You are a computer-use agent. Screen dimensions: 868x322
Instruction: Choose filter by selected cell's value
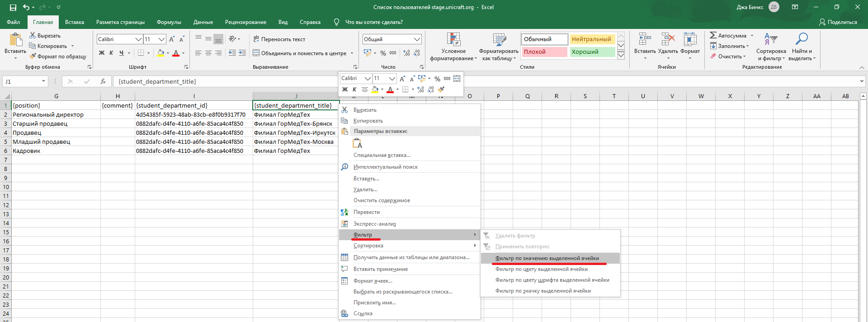click(547, 258)
